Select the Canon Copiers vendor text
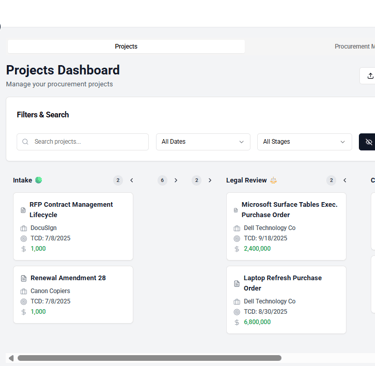 point(50,291)
